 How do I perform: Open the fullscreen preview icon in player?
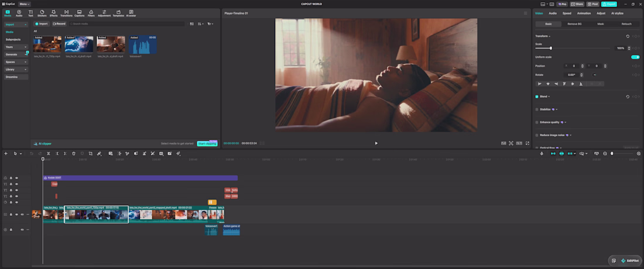(x=527, y=143)
